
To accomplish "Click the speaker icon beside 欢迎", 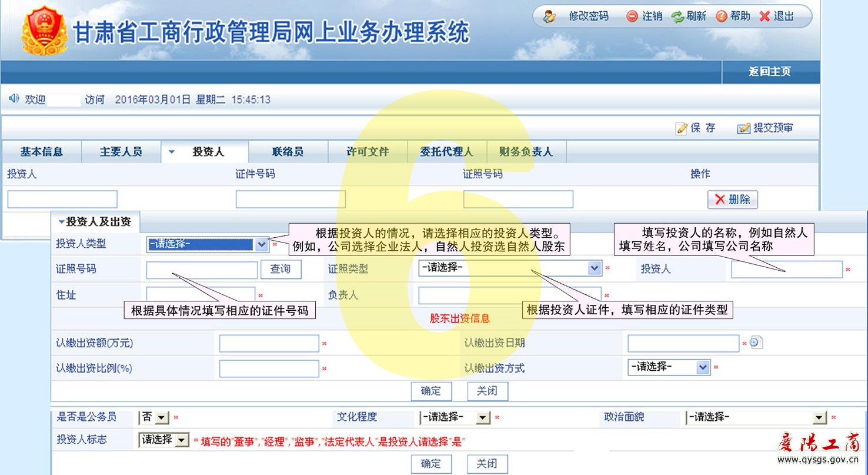I will coord(14,98).
